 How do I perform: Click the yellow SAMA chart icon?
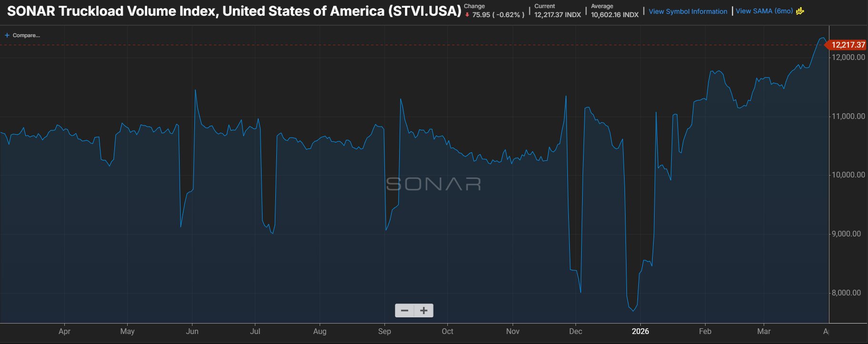(800, 11)
